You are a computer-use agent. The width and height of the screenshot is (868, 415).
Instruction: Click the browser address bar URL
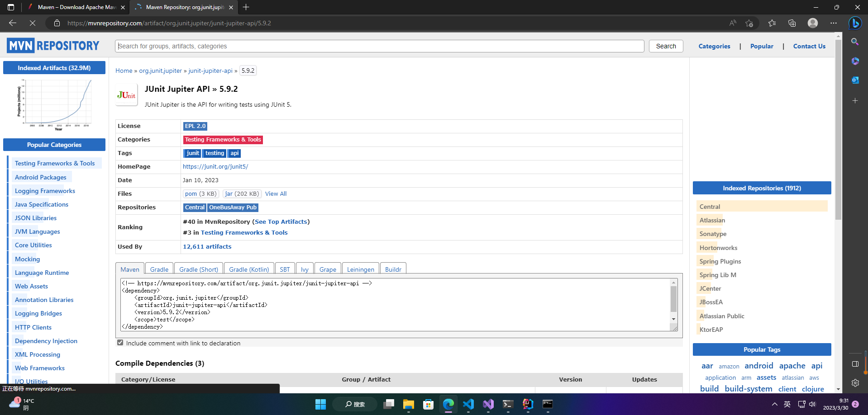(169, 23)
